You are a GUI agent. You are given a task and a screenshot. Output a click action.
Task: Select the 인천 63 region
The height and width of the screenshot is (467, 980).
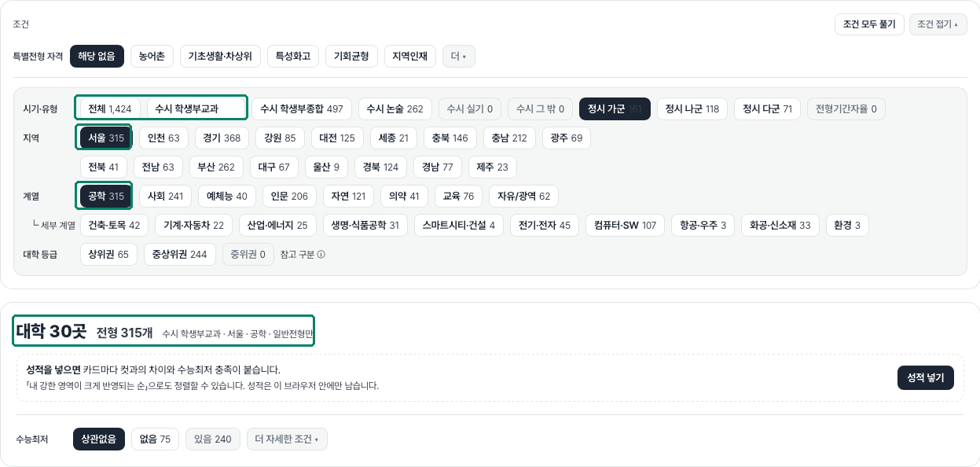click(x=163, y=138)
